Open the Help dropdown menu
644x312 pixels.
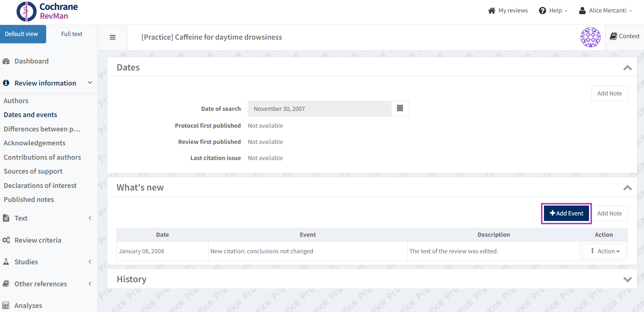click(x=553, y=11)
